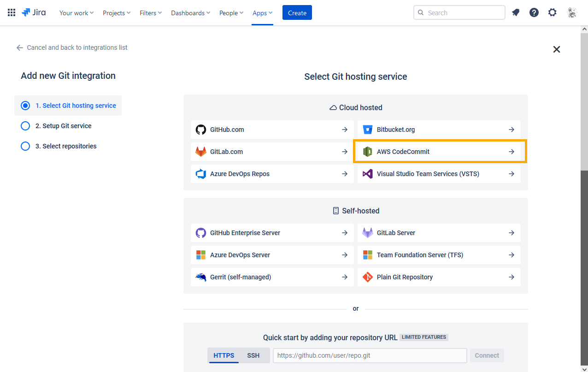Click the AWS CodeCommit icon
This screenshot has width=588, height=372.
pos(367,152)
